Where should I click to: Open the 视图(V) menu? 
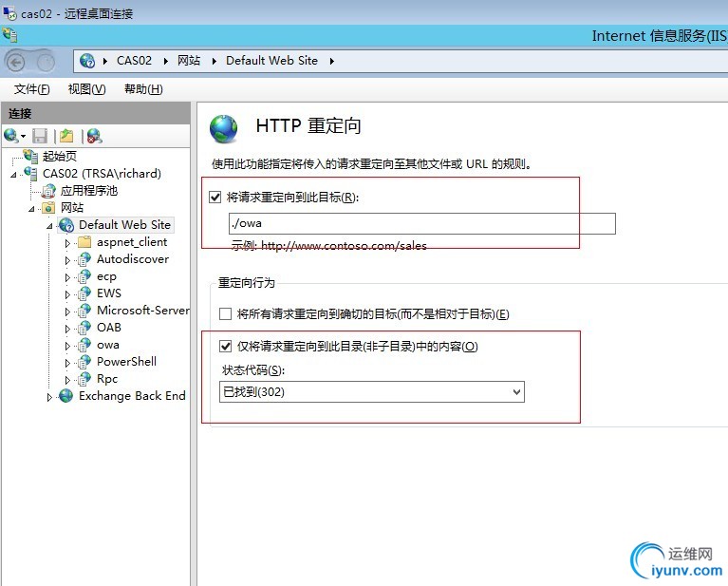[86, 88]
